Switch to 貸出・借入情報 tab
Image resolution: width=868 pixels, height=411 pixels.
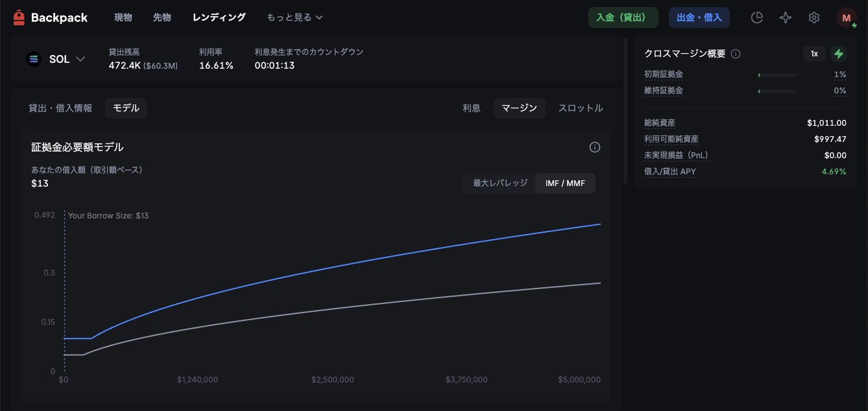(x=60, y=108)
